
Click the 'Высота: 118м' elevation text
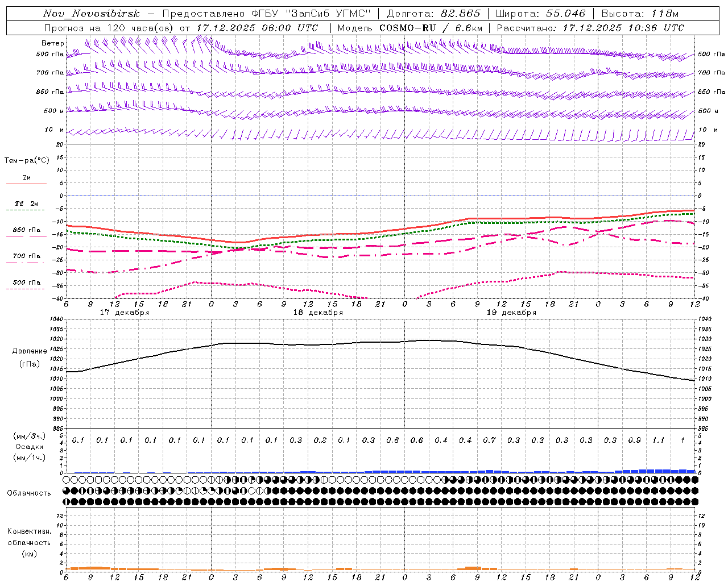640,14
